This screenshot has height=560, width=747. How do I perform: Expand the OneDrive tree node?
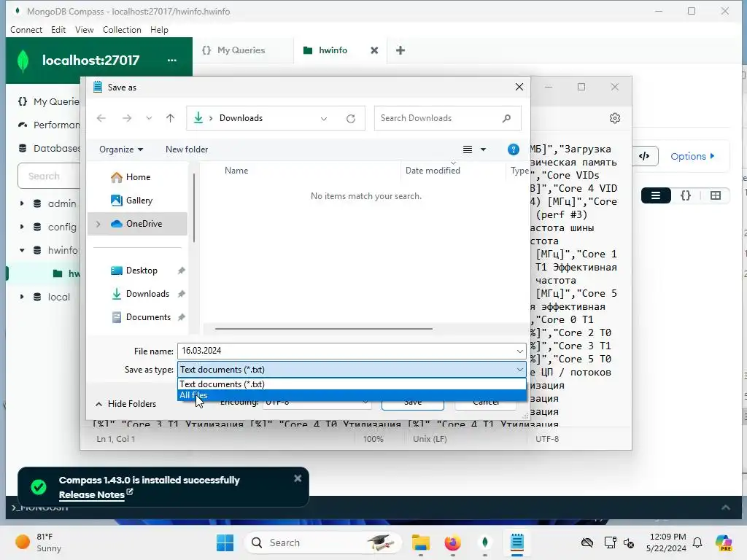(98, 224)
